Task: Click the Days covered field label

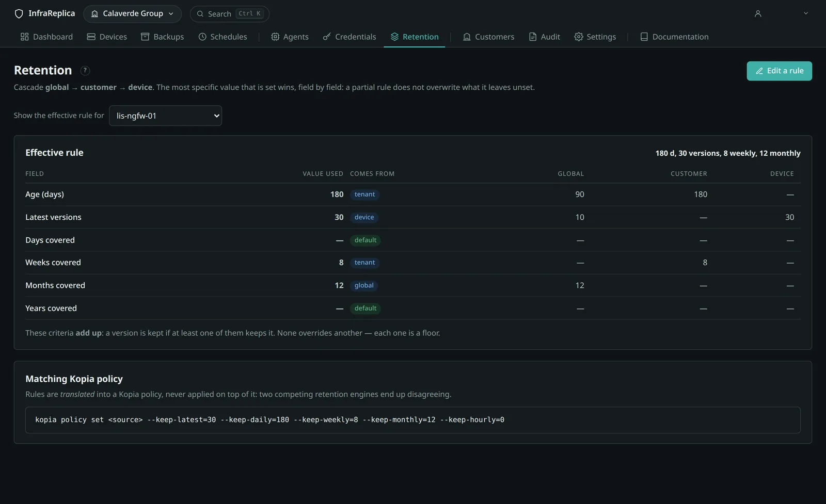Action: [50, 240]
